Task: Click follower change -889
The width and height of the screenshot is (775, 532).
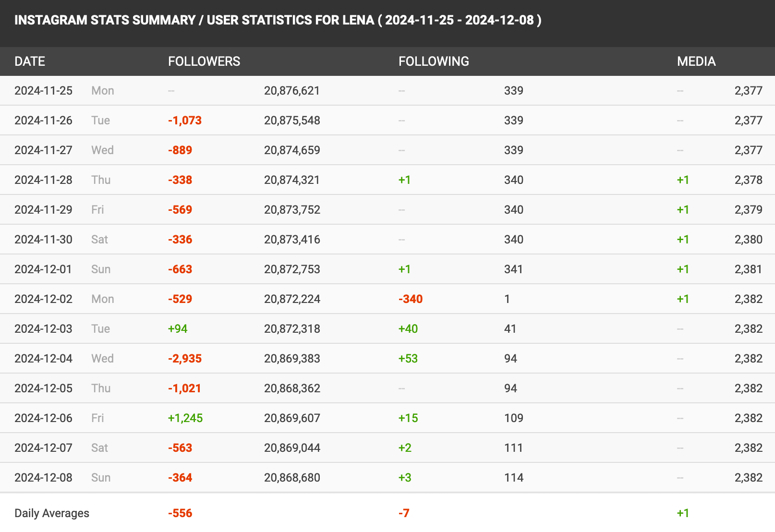Action: point(180,150)
